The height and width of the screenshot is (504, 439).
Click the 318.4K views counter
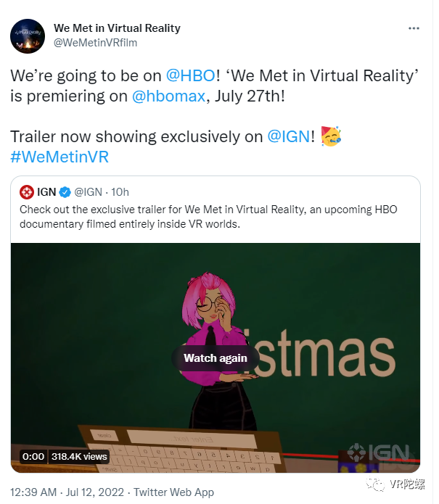79,457
